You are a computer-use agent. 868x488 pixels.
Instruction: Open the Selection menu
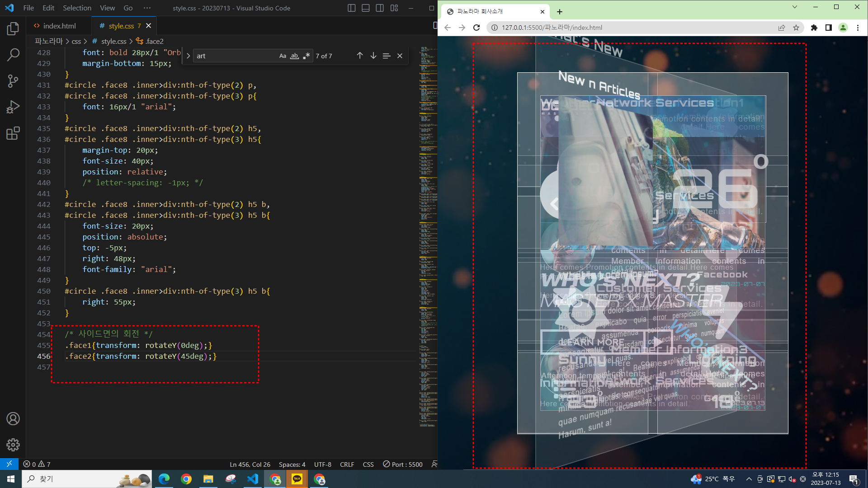click(77, 8)
